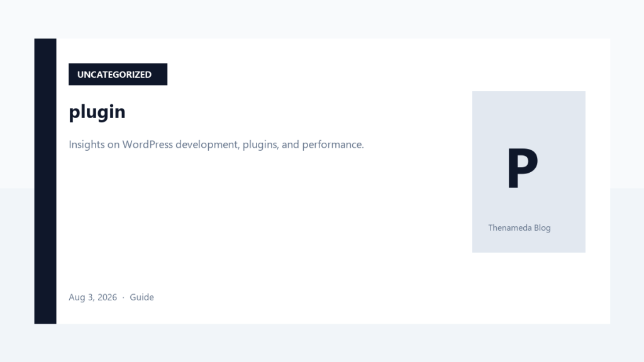This screenshot has width=644, height=362.
Task: Click the post description sentence
Action: coord(216,145)
